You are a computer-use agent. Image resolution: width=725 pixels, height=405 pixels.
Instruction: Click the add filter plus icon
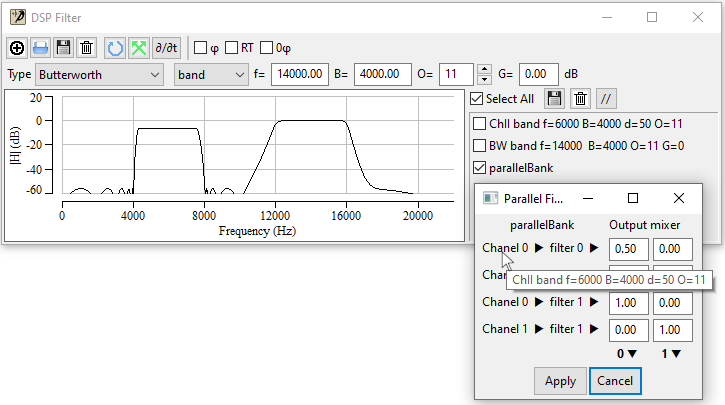[17, 47]
